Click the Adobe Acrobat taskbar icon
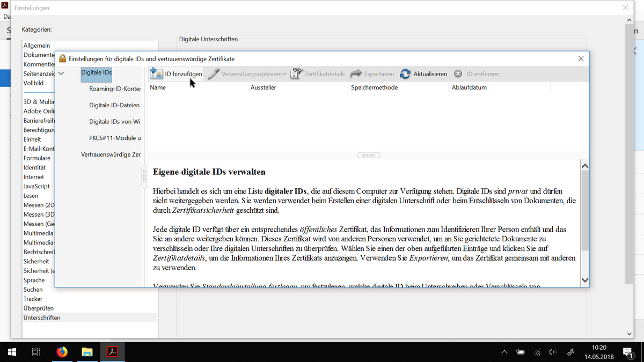 click(112, 352)
